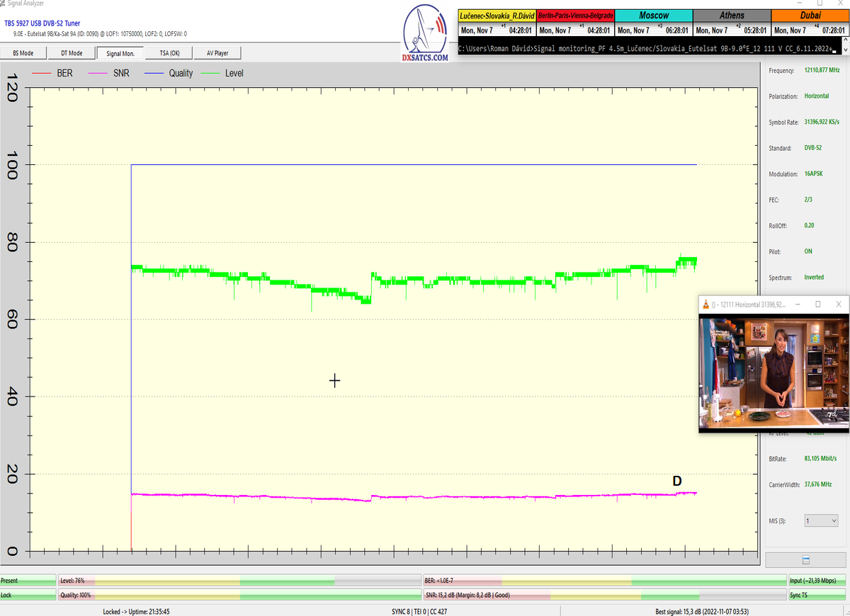Click the Signal Analyzer app icon in title bar

click(4, 4)
